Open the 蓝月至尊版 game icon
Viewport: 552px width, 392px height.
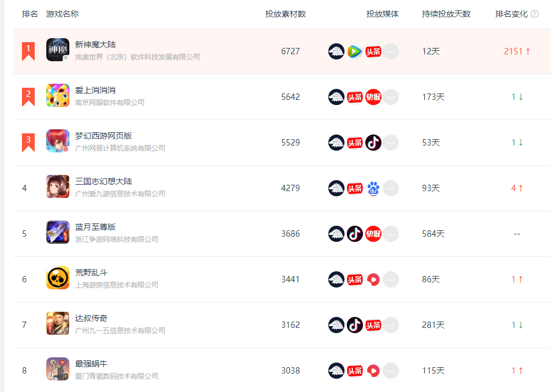tap(58, 233)
